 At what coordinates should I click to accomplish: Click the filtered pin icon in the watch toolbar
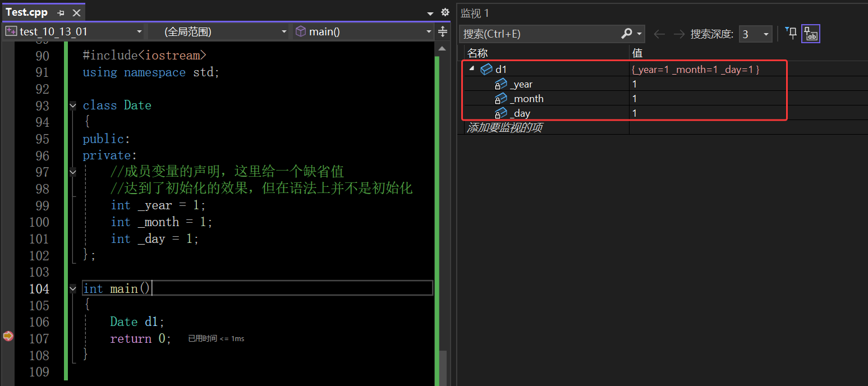tap(791, 33)
